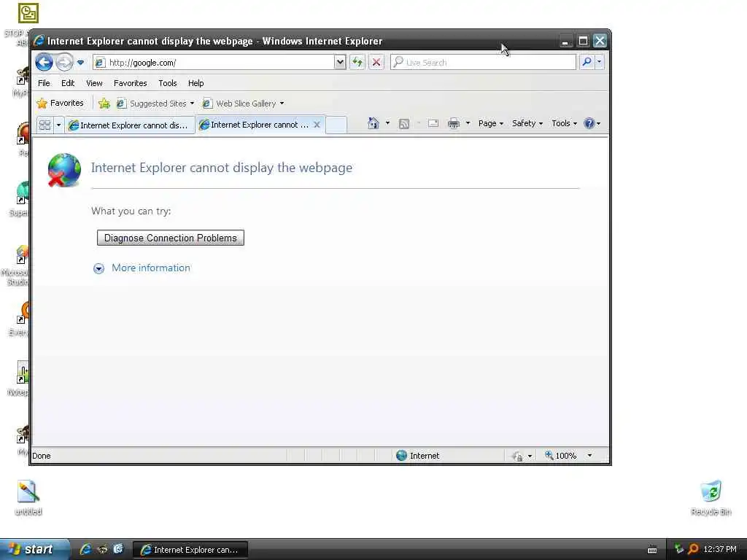Expand the address bar URL history dropdown
This screenshot has height=560, width=747.
pos(340,63)
